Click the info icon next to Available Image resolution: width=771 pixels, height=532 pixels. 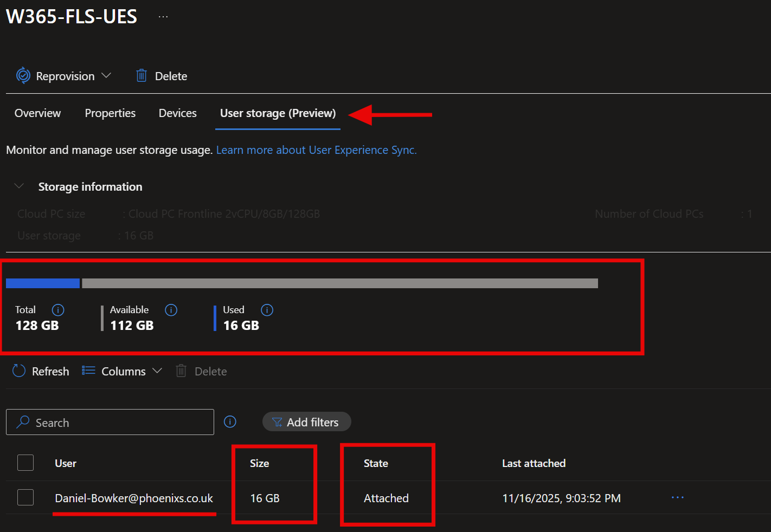pos(171,310)
